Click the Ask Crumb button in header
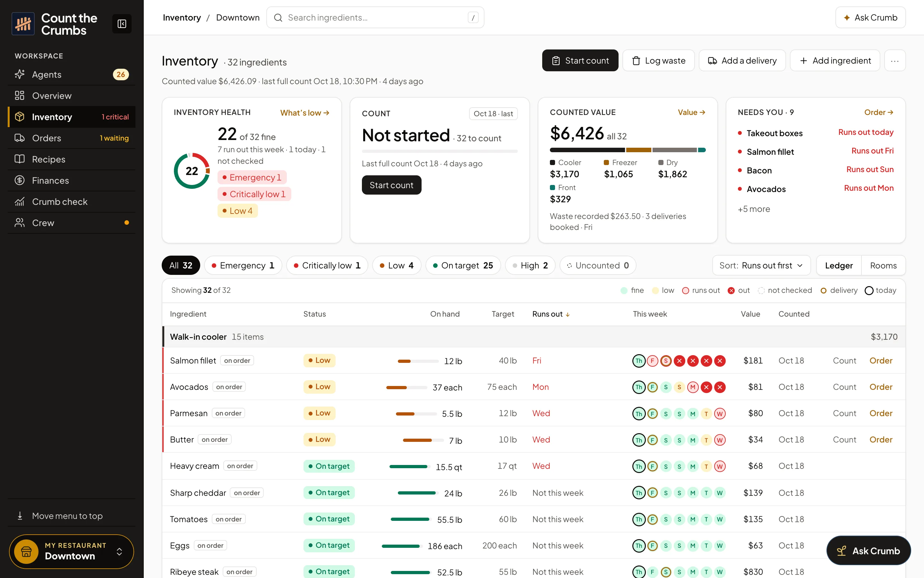This screenshot has width=924, height=578. click(x=870, y=18)
